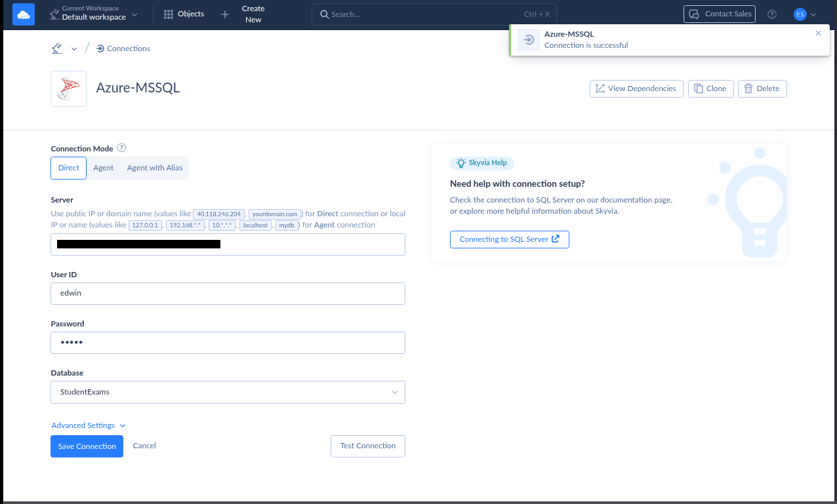Click the help question mark icon in header

click(772, 14)
